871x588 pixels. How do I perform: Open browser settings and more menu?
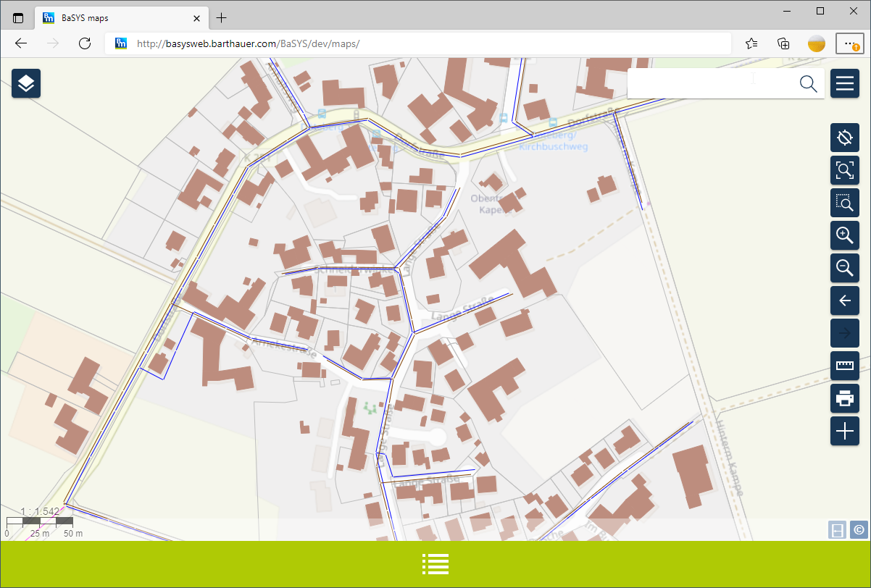[849, 43]
